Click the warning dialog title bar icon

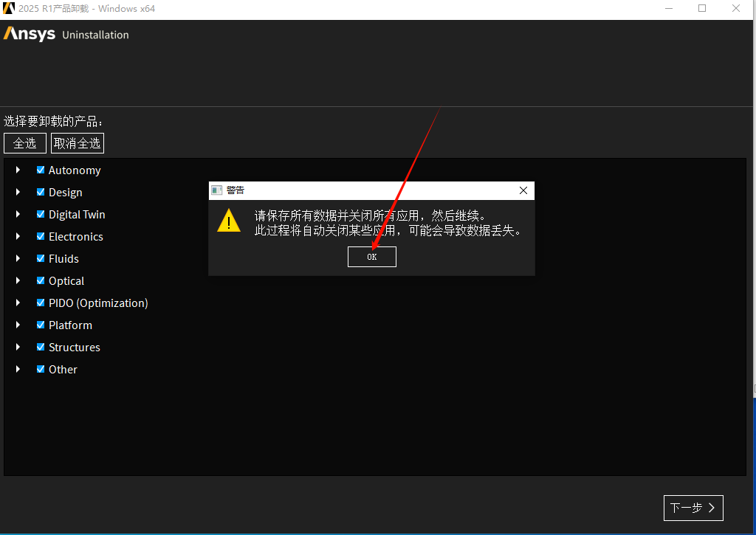(216, 190)
